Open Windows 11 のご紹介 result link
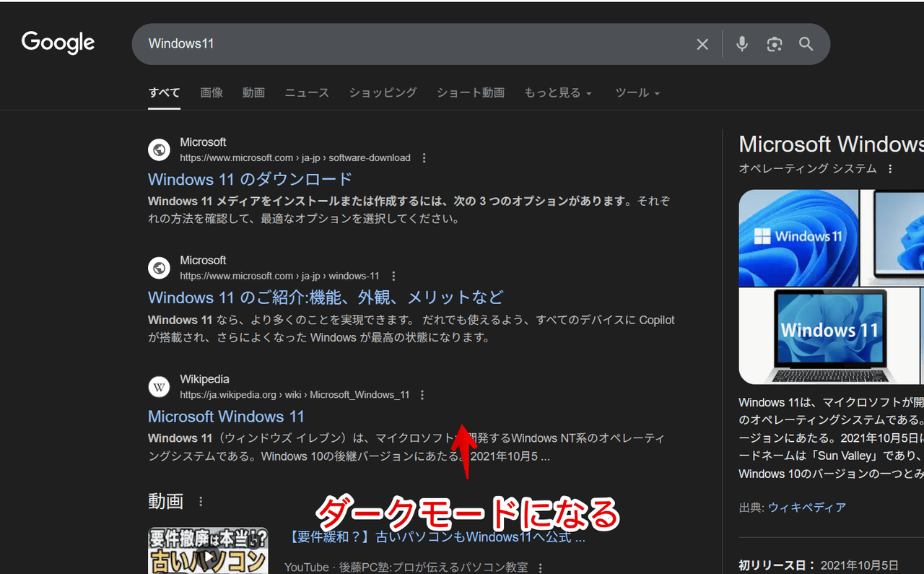 [x=326, y=297]
